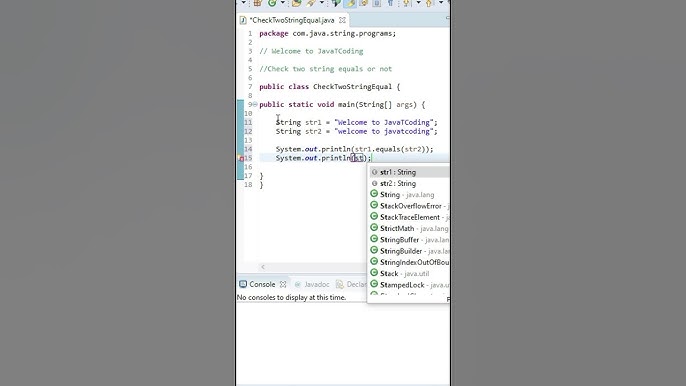Open dropdown arrow beside New Java Class

[283, 3]
